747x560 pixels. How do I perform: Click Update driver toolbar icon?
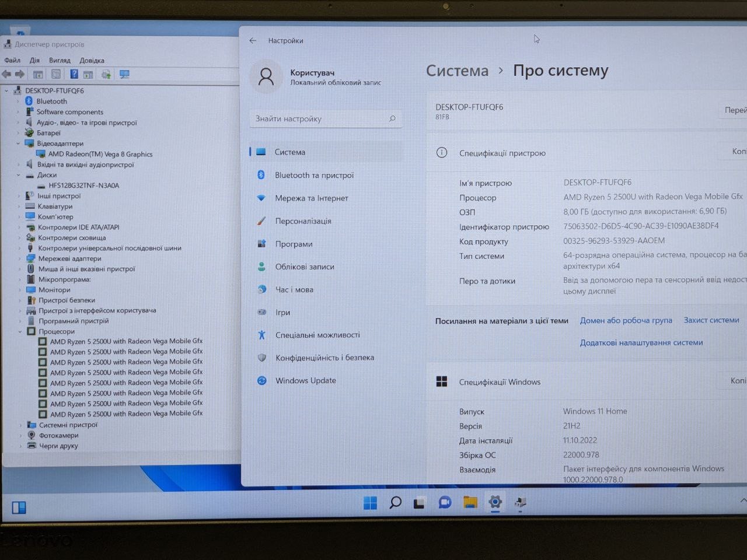point(106,74)
